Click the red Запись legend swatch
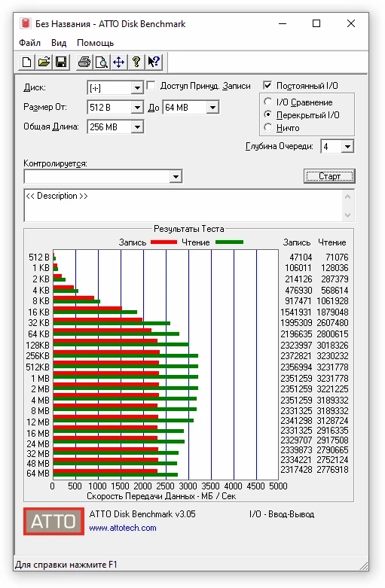Viewport: 385px width, 588px height. click(x=163, y=242)
